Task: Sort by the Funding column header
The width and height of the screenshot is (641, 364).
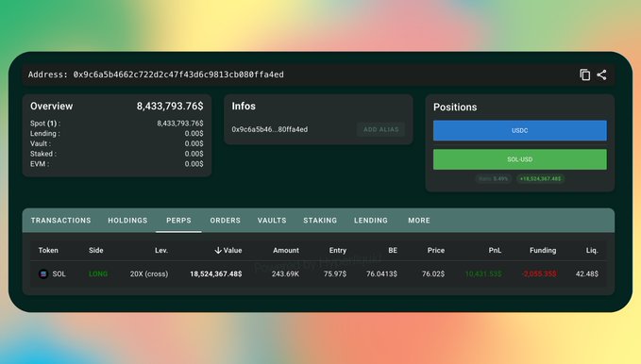Action: 543,251
